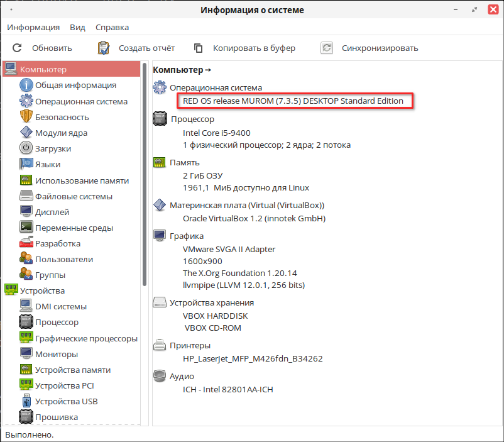Click the Использование памяти chip icon
Screen dimensions: 504x442
point(26,180)
